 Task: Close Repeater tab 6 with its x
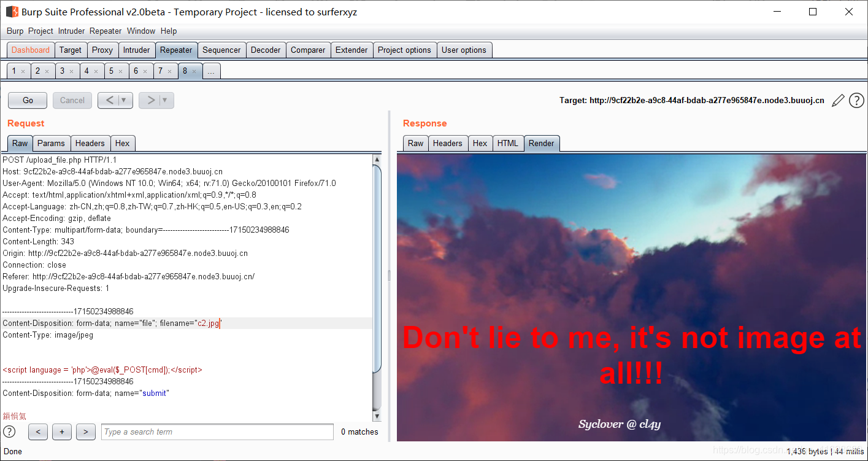(145, 71)
